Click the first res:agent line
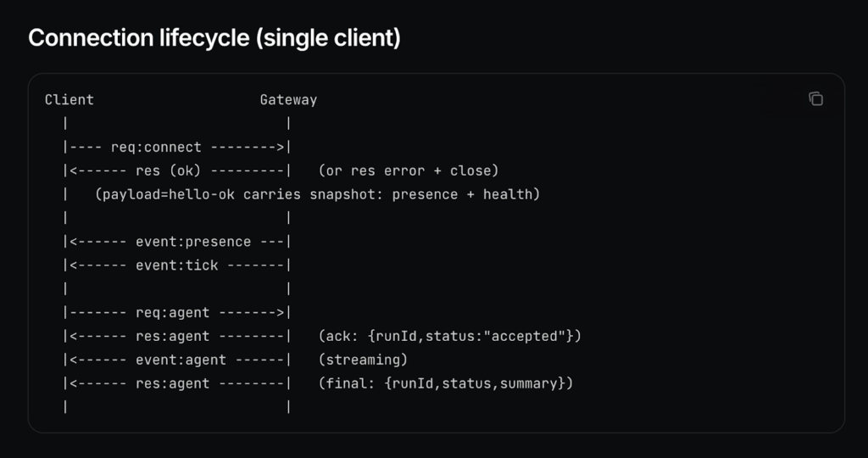 [176, 337]
